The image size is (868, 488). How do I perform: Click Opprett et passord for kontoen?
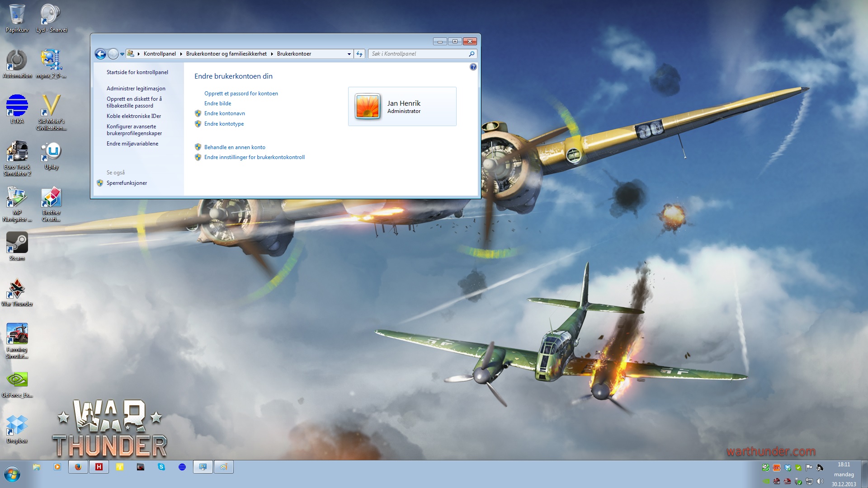click(241, 94)
